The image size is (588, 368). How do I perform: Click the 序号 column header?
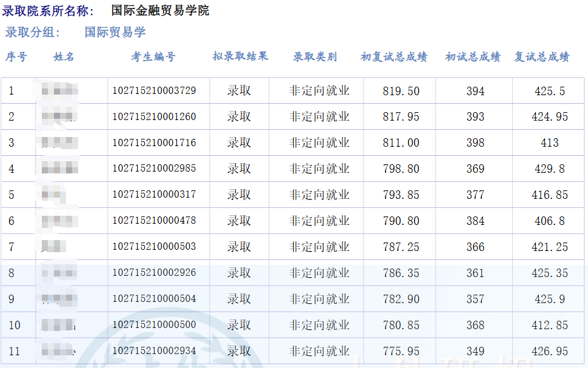coord(16,57)
